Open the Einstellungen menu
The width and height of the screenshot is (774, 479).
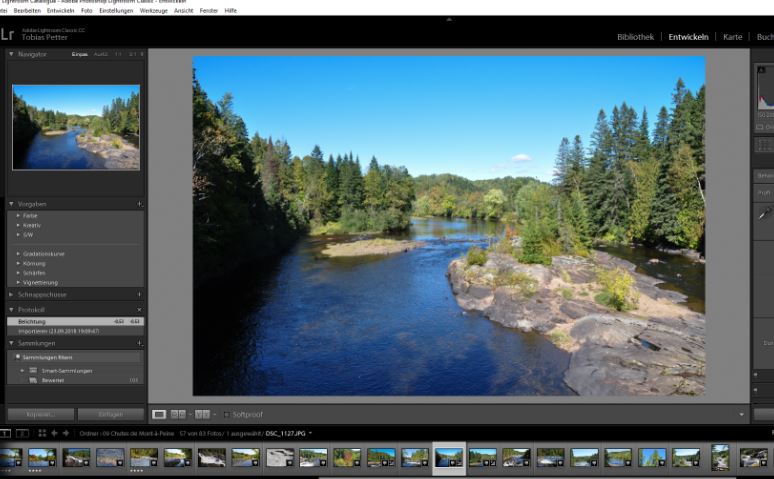coord(116,10)
